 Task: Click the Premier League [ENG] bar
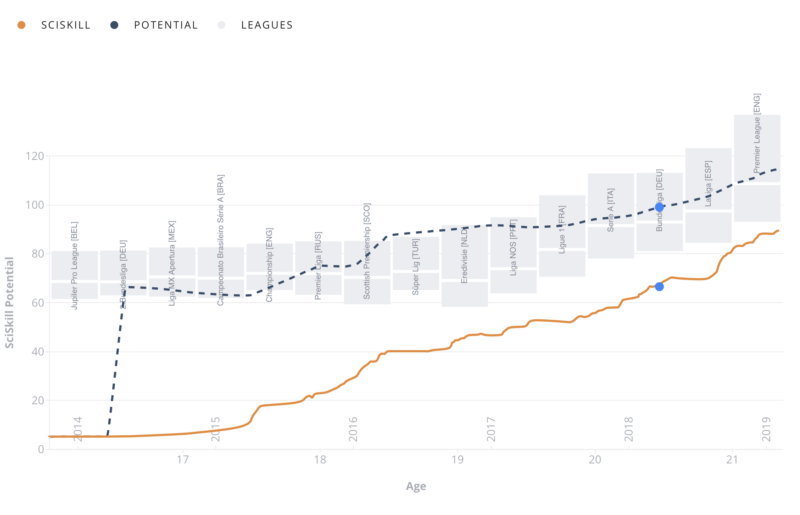pos(757,168)
